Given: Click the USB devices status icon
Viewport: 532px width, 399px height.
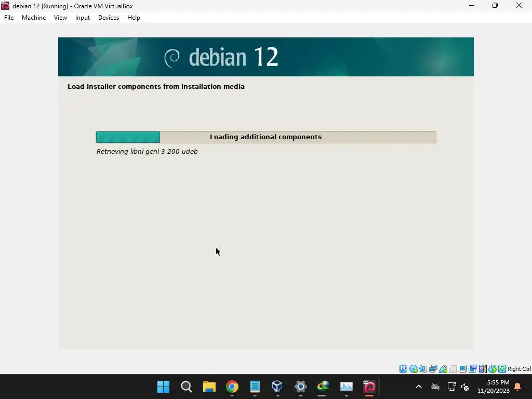Looking at the screenshot, I should click(443, 369).
